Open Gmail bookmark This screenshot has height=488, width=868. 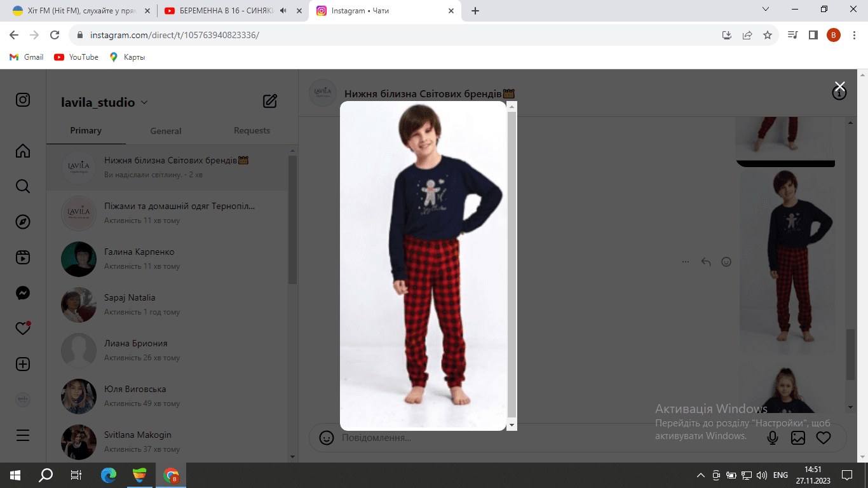point(27,57)
